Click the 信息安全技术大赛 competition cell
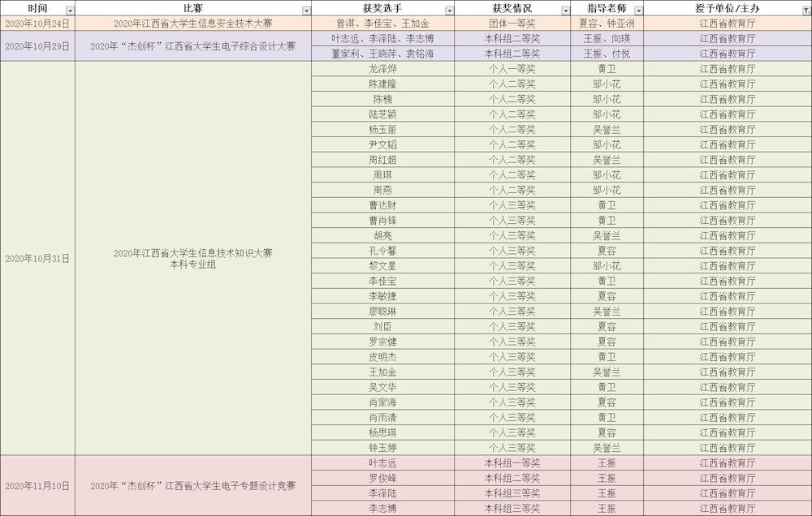This screenshot has width=812, height=516. [193, 24]
